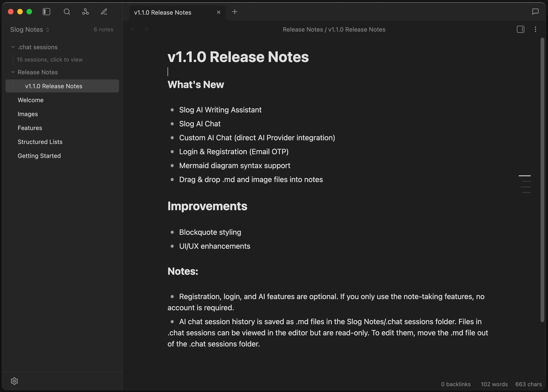Toggle the left sidebar panel
This screenshot has width=548, height=392.
click(x=46, y=11)
